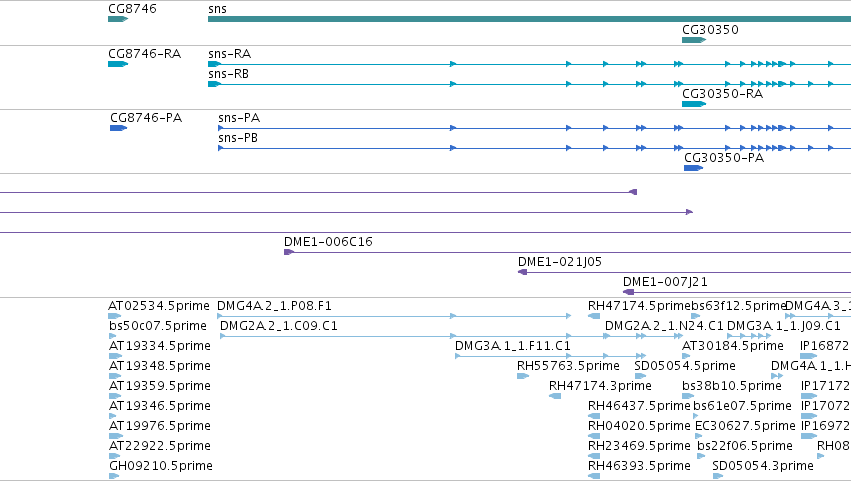The height and width of the screenshot is (481, 851).
Task: Select EST AT19976.5prime
Action: (x=160, y=426)
